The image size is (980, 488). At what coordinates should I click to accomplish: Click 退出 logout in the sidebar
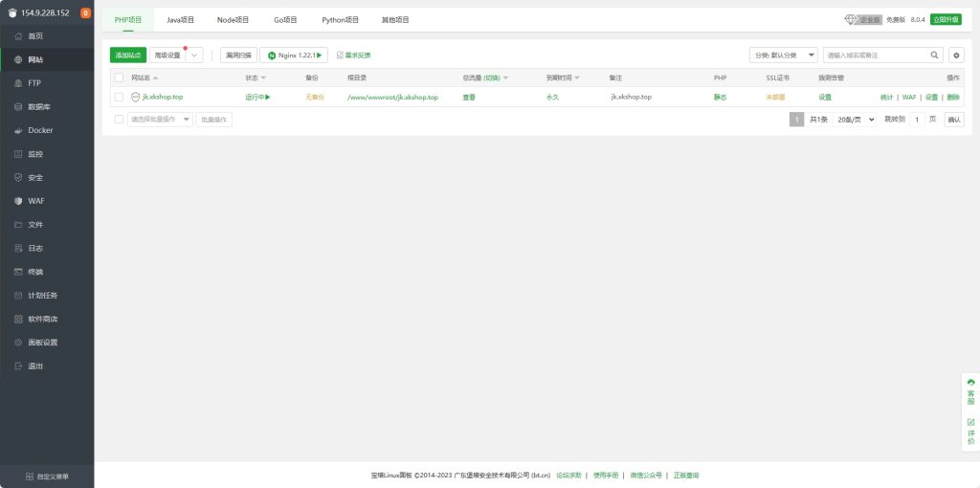coord(47,366)
